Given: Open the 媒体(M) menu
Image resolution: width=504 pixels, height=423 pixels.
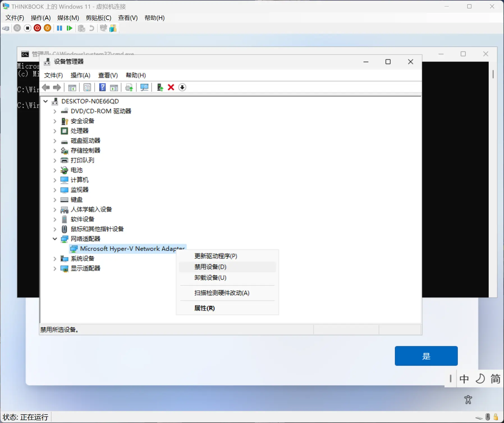Looking at the screenshot, I should (x=68, y=18).
